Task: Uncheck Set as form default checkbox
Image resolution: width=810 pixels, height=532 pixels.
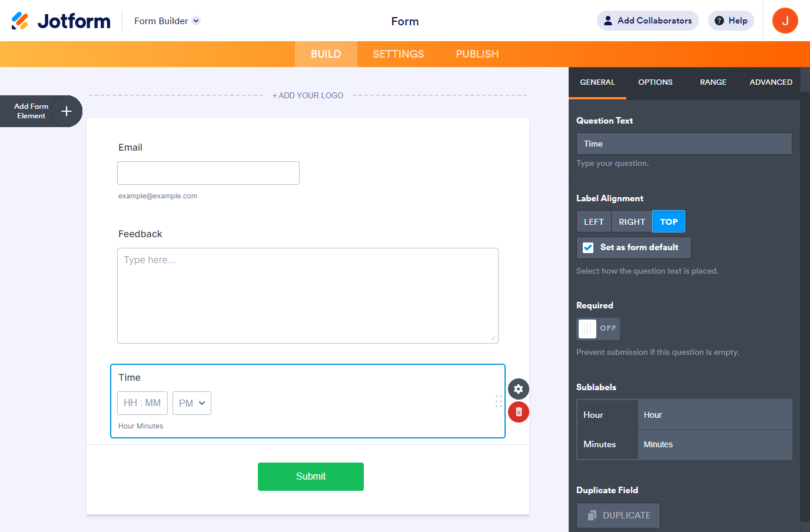Action: pyautogui.click(x=588, y=248)
